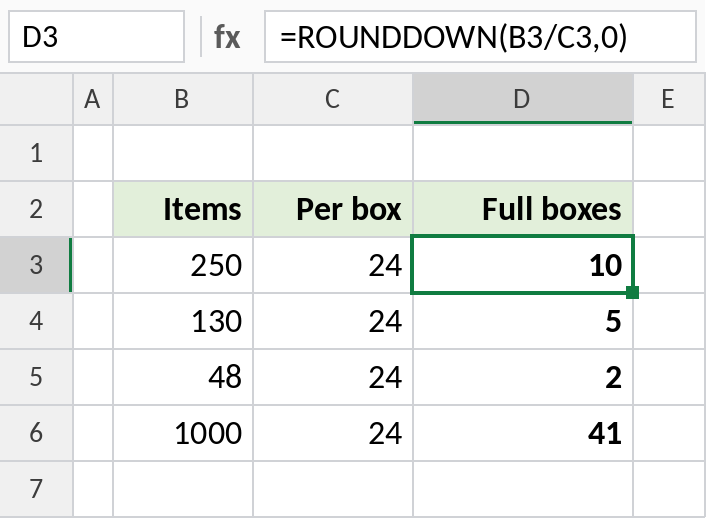Select column B header

[x=183, y=99]
